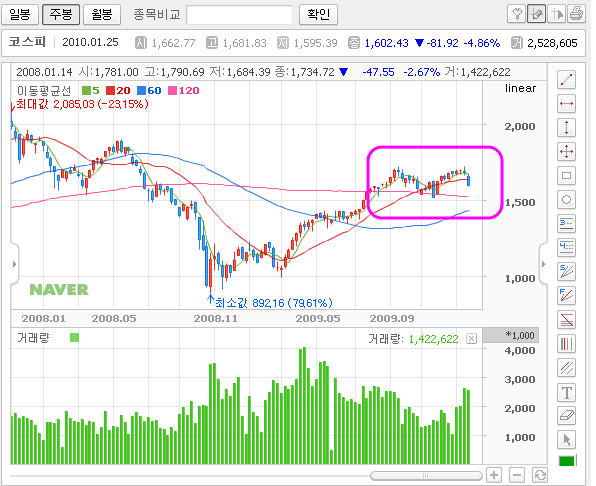Screen dimensions: 596x486
Task: Reset chart with refresh button
Action: 540,475
